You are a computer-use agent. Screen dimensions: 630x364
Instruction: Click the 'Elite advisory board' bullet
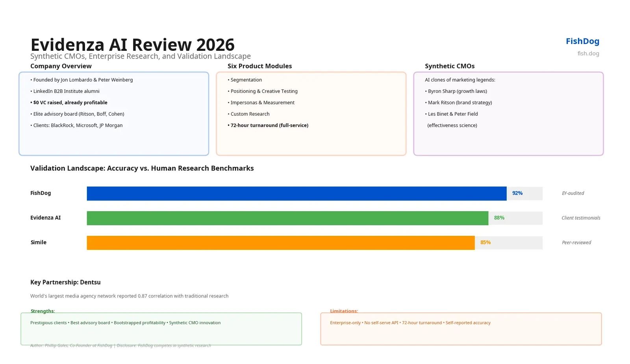(77, 114)
